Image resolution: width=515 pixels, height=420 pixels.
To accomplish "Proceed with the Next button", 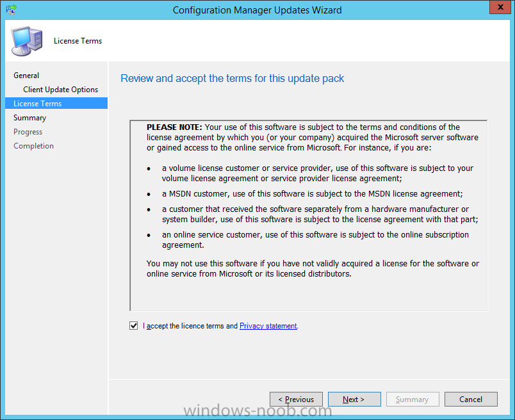I will click(354, 400).
